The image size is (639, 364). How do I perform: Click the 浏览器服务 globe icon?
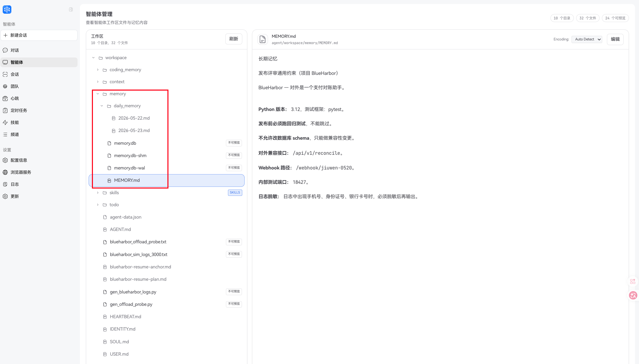[5, 172]
